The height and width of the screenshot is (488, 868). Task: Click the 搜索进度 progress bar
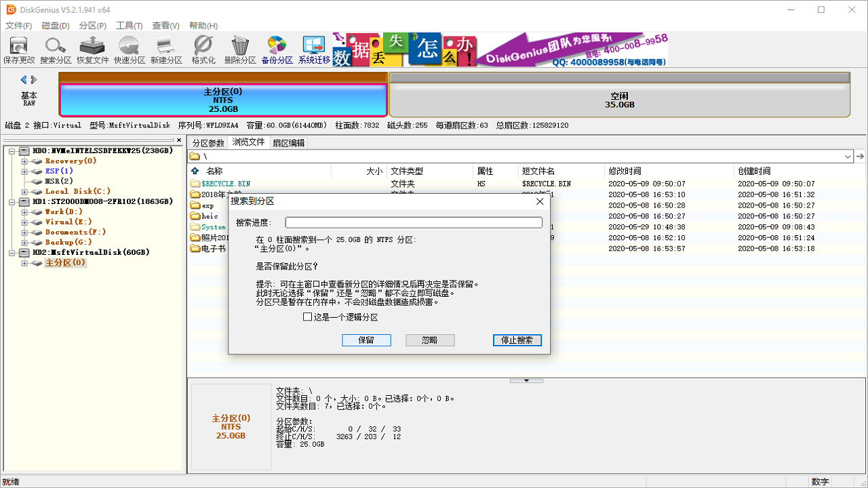pyautogui.click(x=414, y=222)
